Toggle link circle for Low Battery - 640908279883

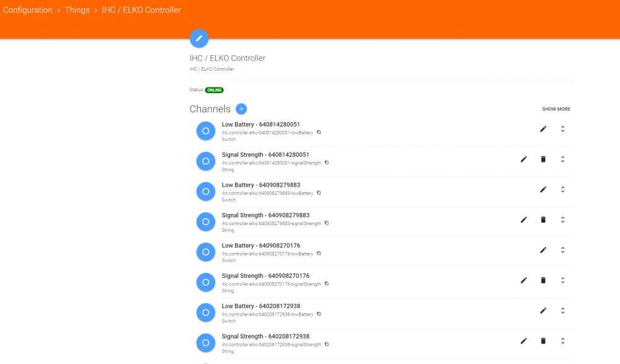pos(206,192)
